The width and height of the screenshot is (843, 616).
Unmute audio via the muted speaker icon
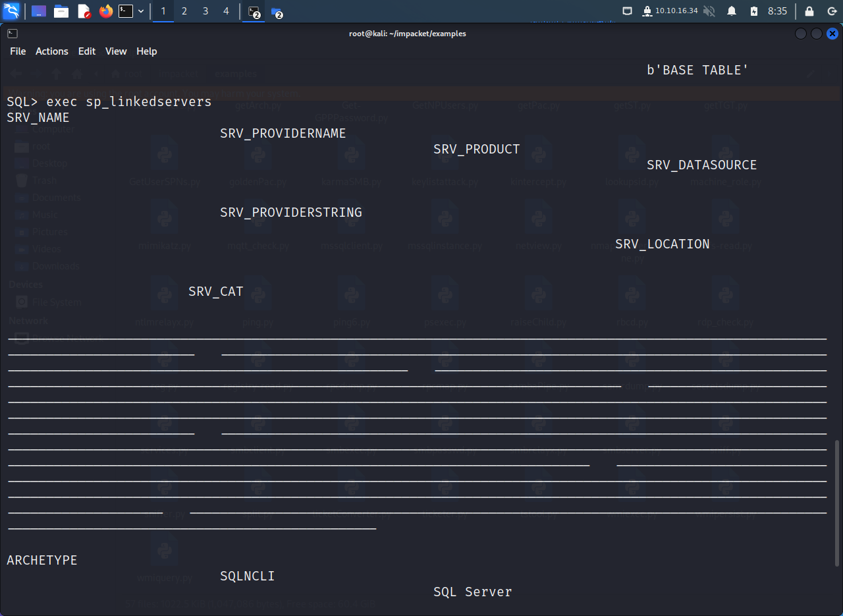tap(709, 11)
